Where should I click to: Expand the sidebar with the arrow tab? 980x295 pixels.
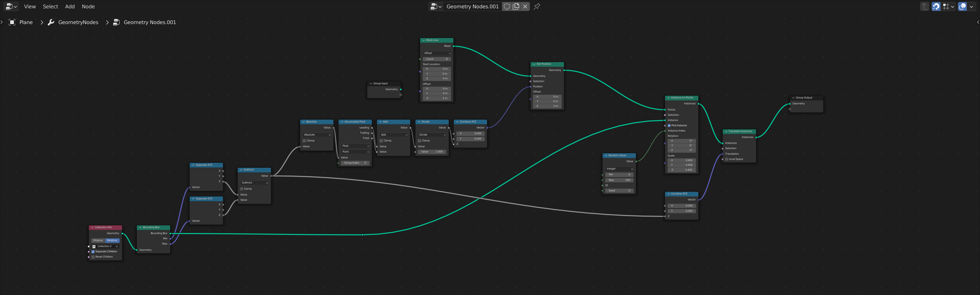(x=978, y=22)
